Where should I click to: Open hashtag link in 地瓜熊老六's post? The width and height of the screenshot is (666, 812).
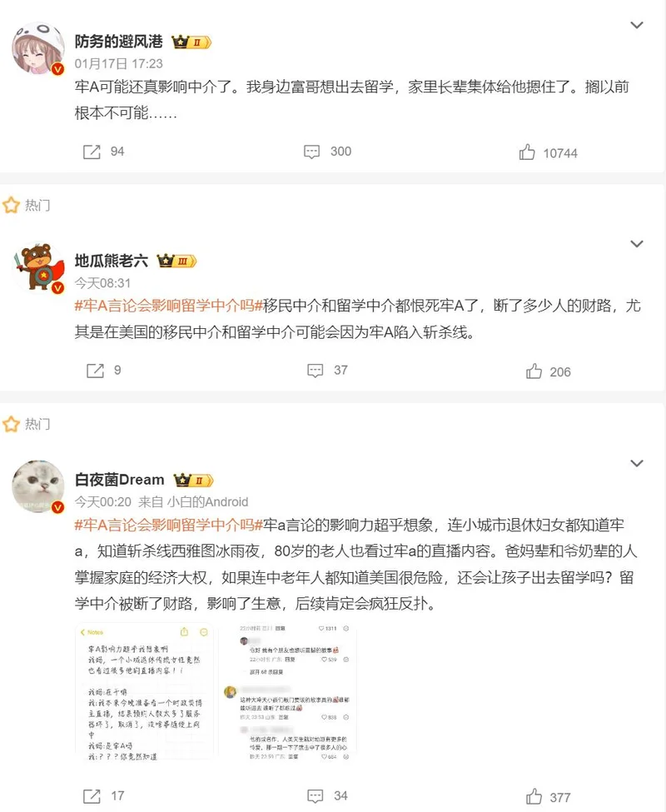click(169, 306)
